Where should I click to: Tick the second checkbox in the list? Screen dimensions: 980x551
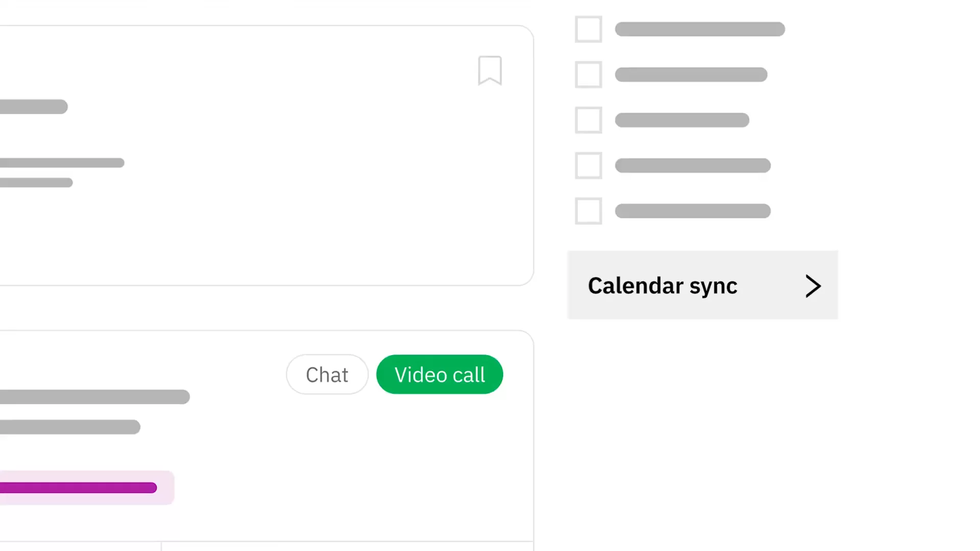click(588, 74)
